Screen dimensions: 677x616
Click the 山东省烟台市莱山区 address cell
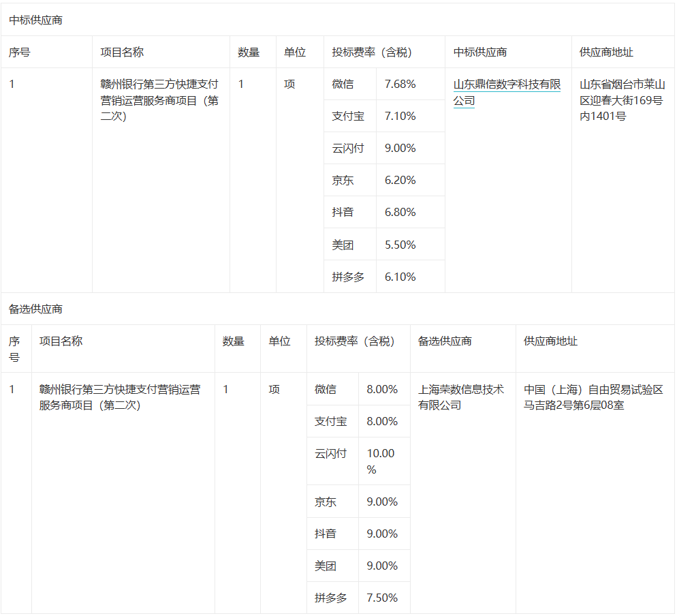(622, 100)
